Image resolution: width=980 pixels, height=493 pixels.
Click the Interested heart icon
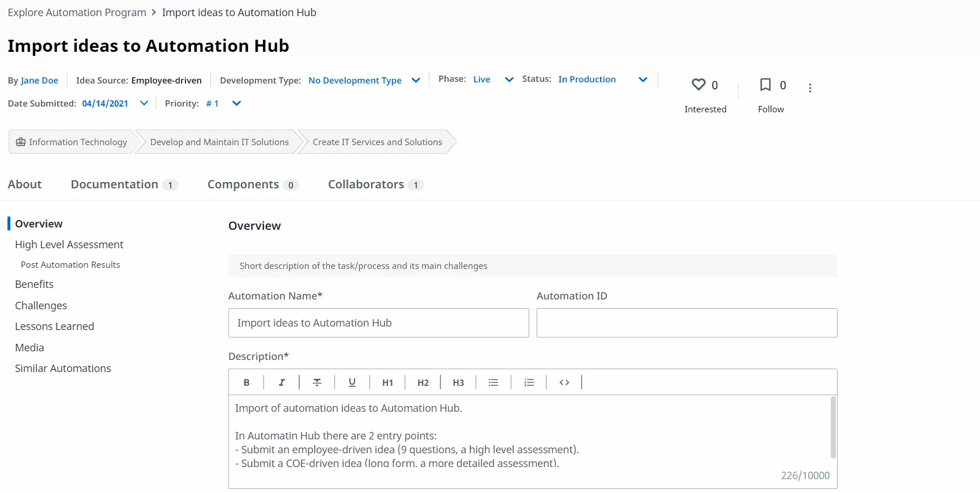[x=698, y=85]
